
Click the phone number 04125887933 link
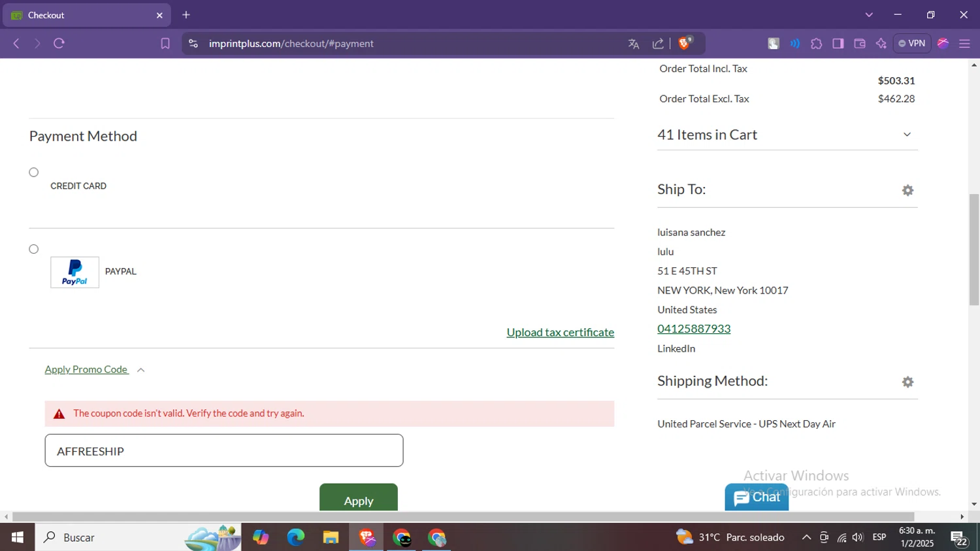(x=694, y=329)
